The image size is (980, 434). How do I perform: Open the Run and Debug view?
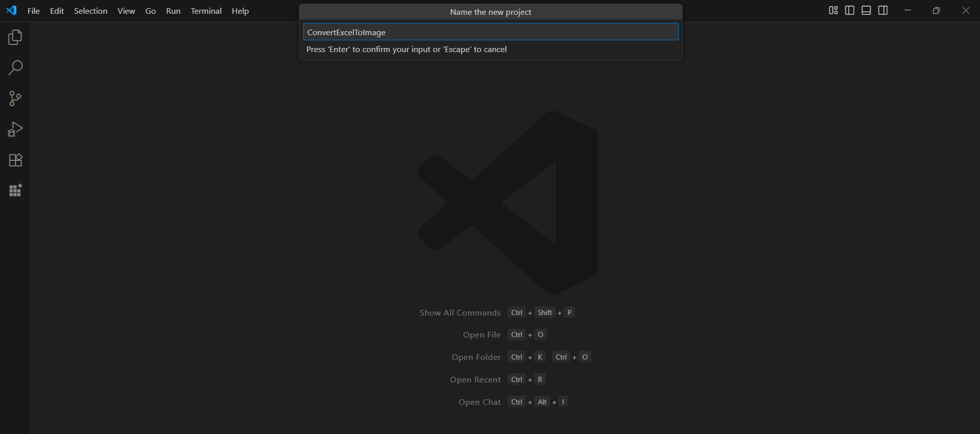tap(15, 129)
